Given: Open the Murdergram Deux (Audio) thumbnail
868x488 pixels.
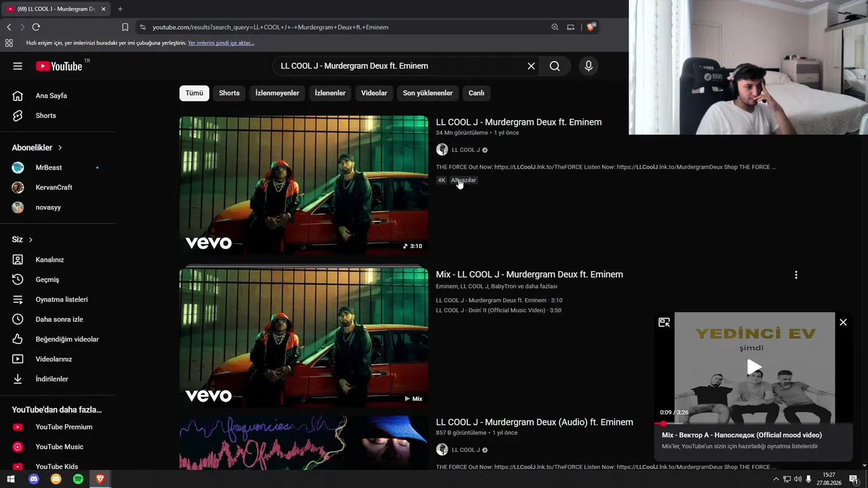Looking at the screenshot, I should [304, 443].
